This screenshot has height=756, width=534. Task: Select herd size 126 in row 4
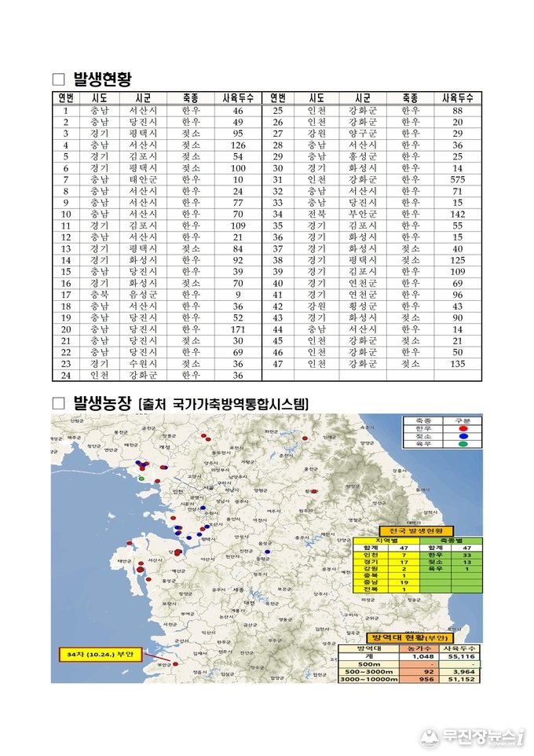238,145
